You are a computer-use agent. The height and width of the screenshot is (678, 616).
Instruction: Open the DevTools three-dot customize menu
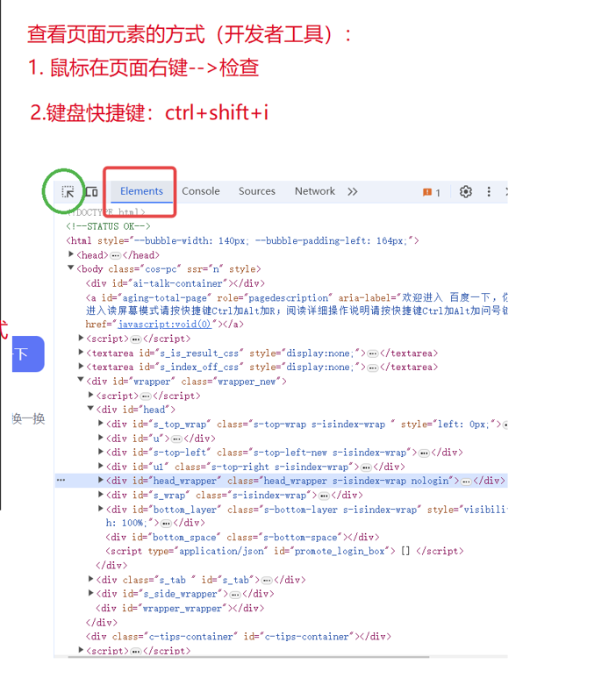coord(489,191)
